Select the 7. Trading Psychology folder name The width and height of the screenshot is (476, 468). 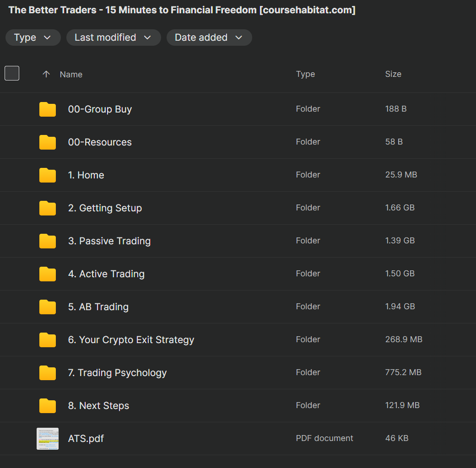click(x=118, y=373)
